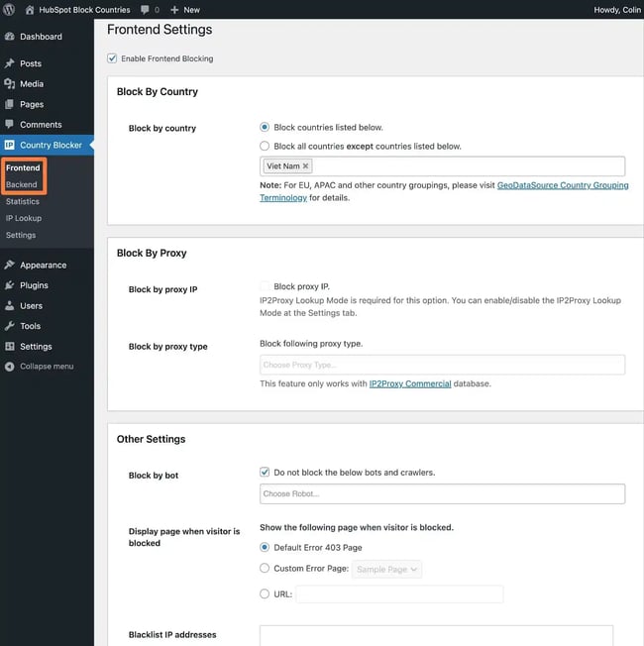Select Block countries listed below radio

point(265,127)
